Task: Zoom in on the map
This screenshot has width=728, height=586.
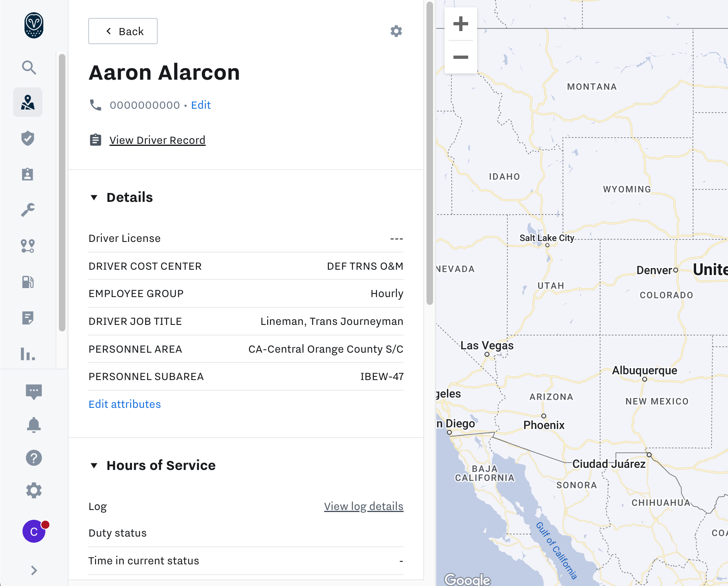Action: (460, 24)
